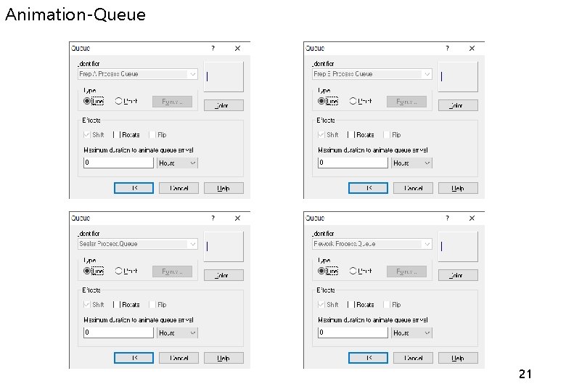This screenshot has height=392, width=566.
Task: Click the line preview box in Prep B dialog
Action: pyautogui.click(x=458, y=76)
